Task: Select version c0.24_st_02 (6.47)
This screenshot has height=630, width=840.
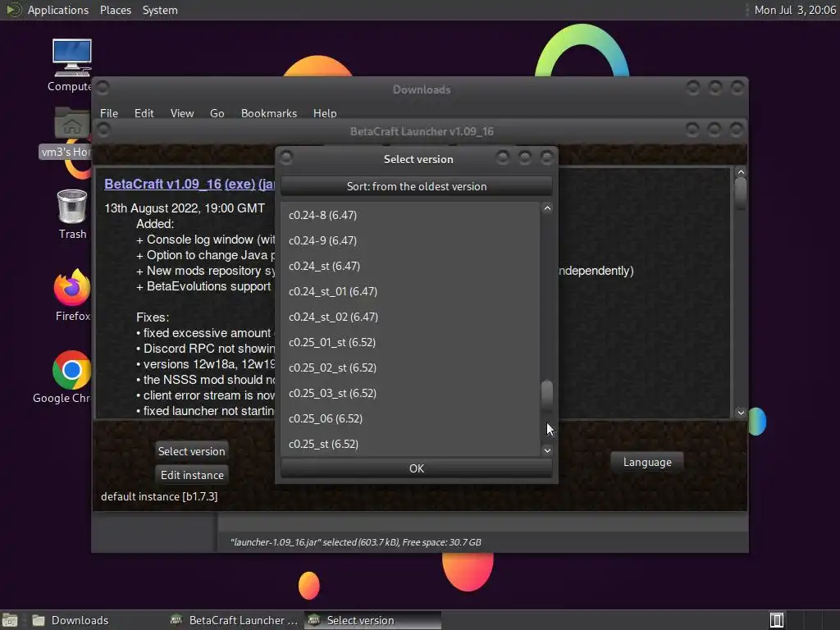Action: click(x=410, y=317)
